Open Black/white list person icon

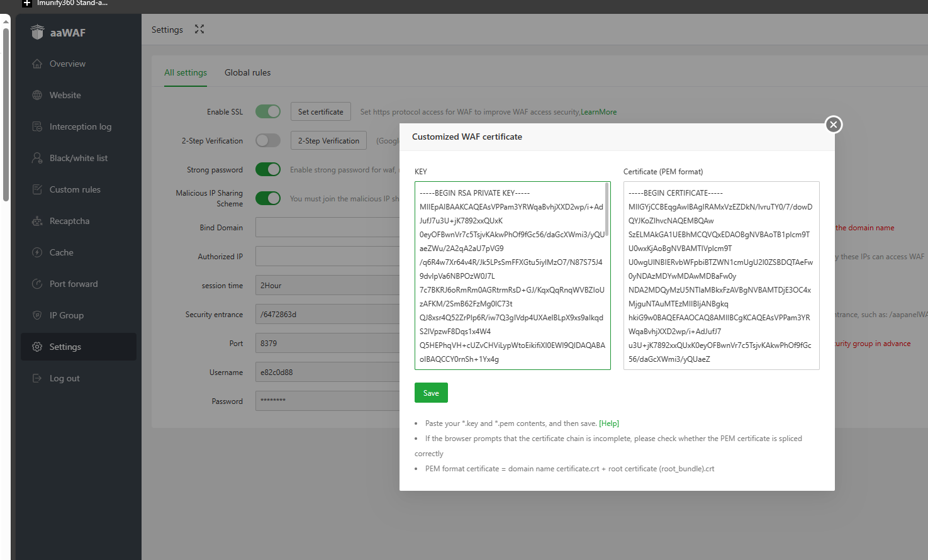click(37, 158)
